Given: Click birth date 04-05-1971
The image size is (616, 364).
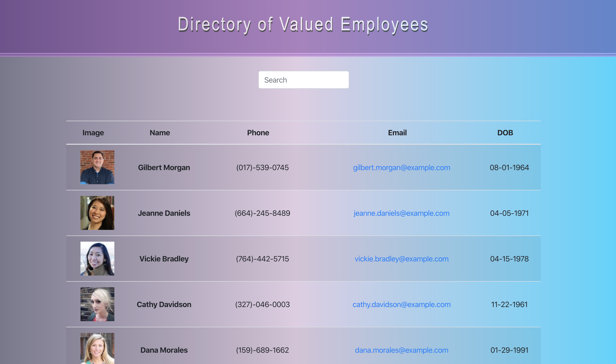Looking at the screenshot, I should [x=509, y=213].
